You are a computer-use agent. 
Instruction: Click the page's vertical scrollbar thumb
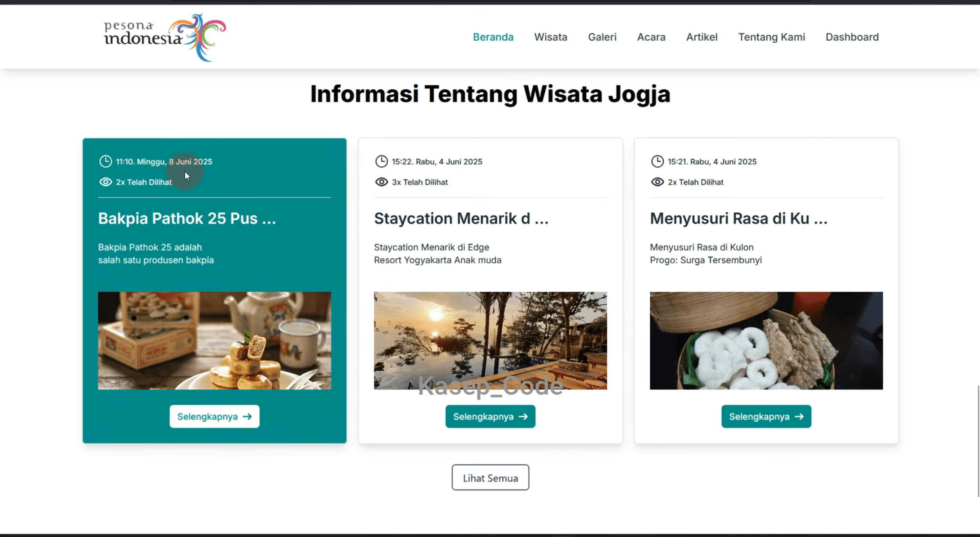click(x=978, y=441)
